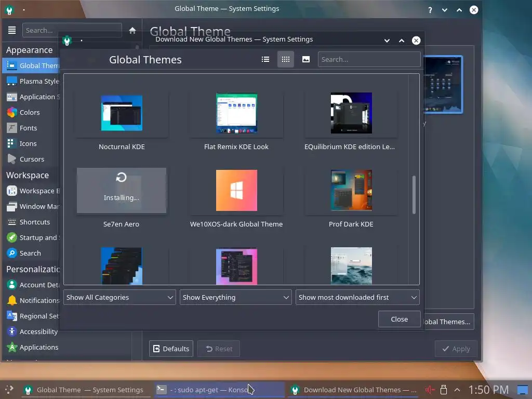Image resolution: width=532 pixels, height=399 pixels.
Task: Click the muted volume tray icon
Action: [x=430, y=390]
